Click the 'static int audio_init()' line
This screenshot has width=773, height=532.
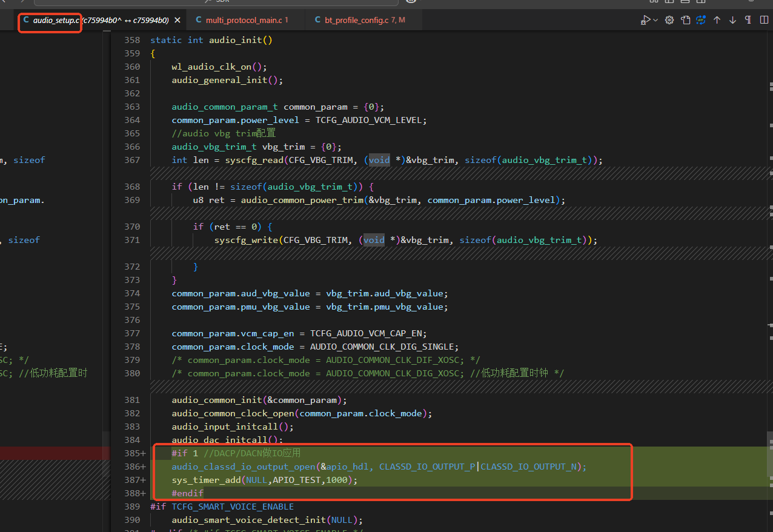pos(211,40)
